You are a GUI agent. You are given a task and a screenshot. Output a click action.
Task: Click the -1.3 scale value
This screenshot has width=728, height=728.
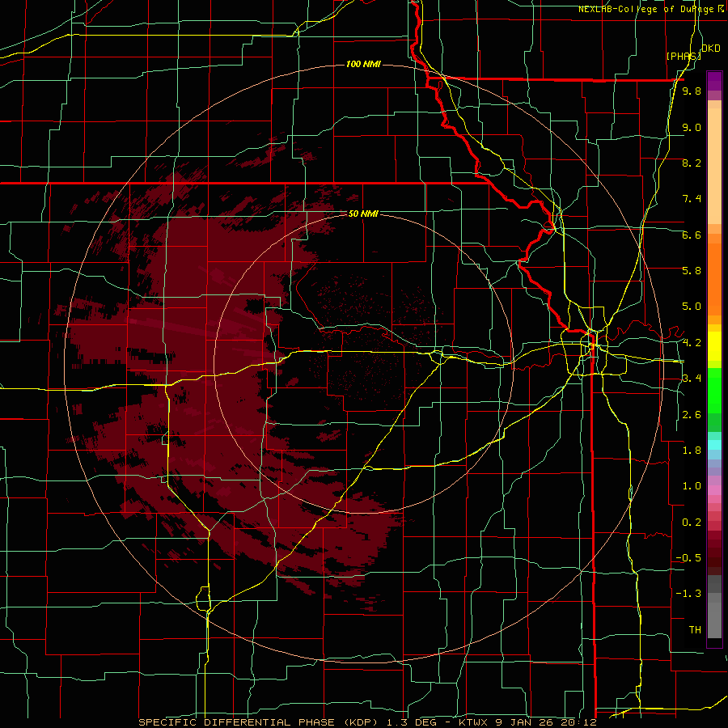click(688, 594)
